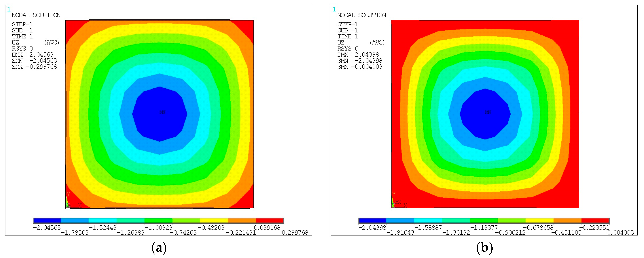Click the MX marker in plot (b)

(398, 202)
